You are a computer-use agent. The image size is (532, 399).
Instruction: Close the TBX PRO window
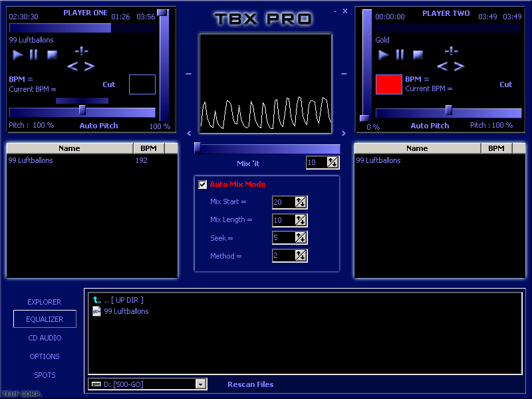tap(345, 11)
